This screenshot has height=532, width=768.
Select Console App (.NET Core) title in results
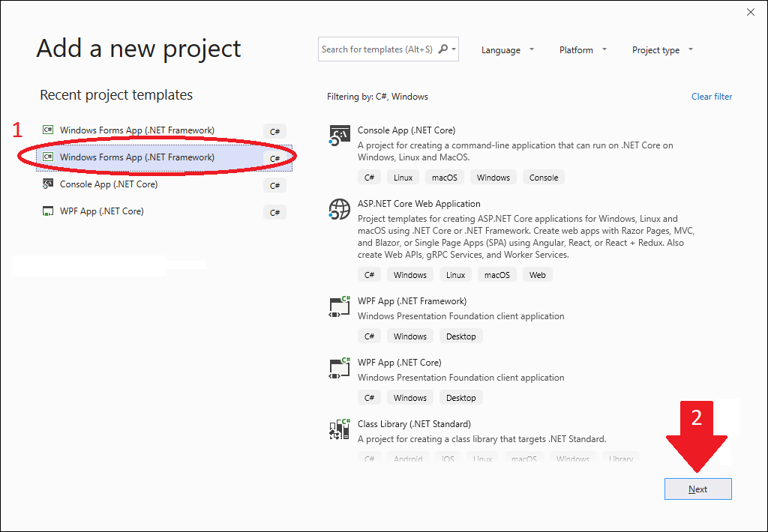click(406, 130)
